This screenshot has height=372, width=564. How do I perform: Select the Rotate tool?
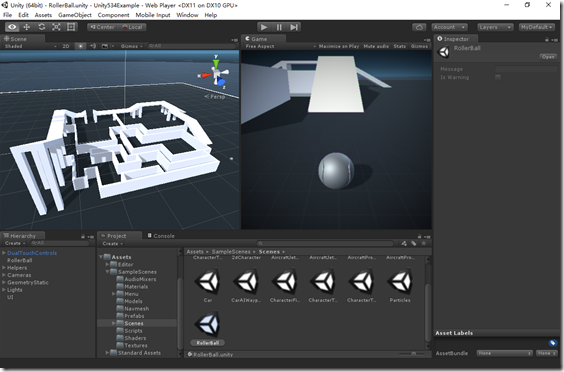click(x=42, y=27)
